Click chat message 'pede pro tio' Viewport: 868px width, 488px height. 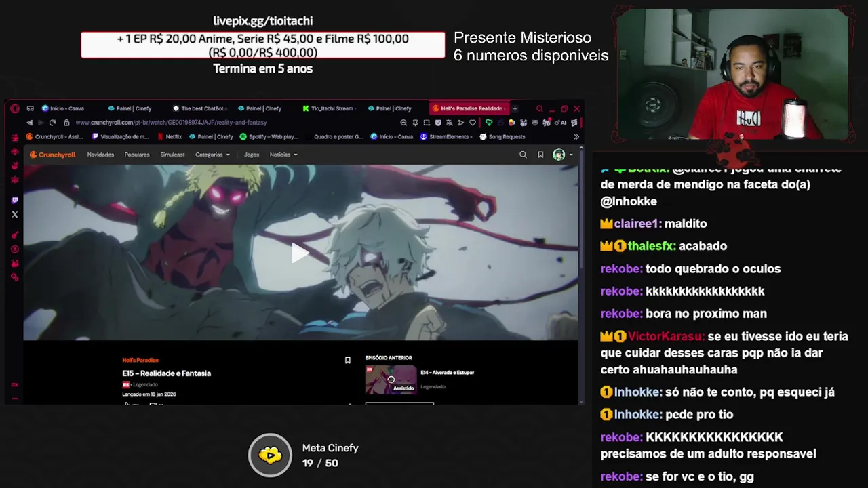[699, 414]
